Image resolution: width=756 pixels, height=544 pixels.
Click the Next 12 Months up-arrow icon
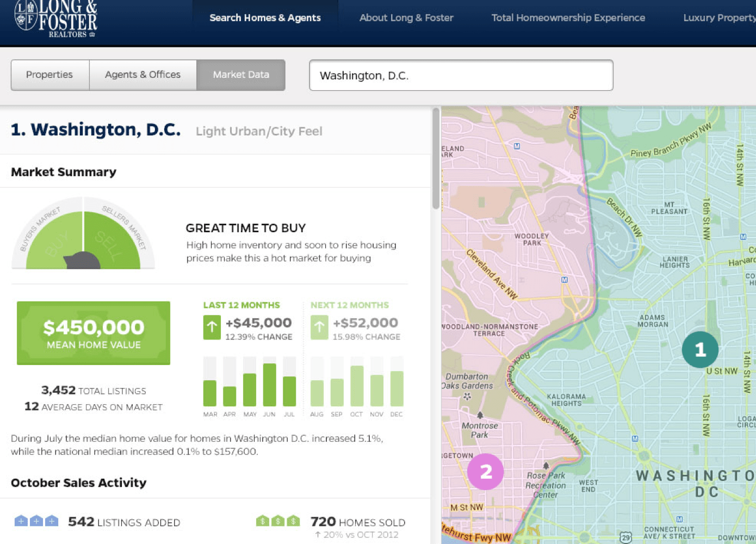[319, 327]
